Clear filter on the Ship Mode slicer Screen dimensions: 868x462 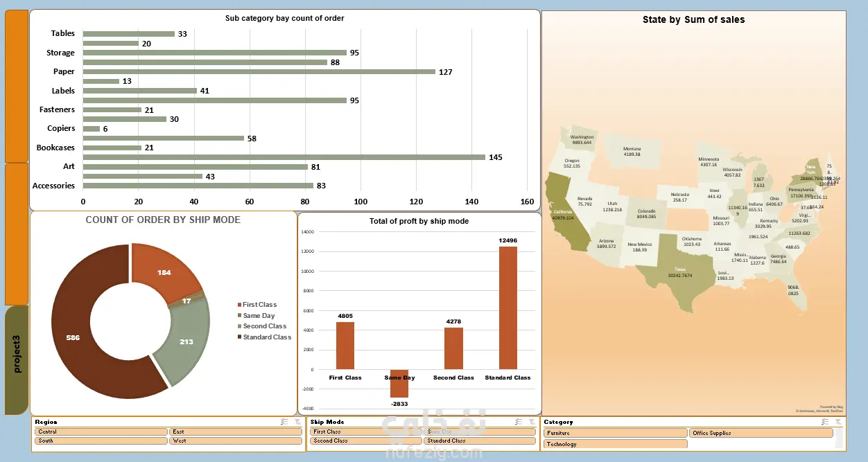[x=532, y=422]
